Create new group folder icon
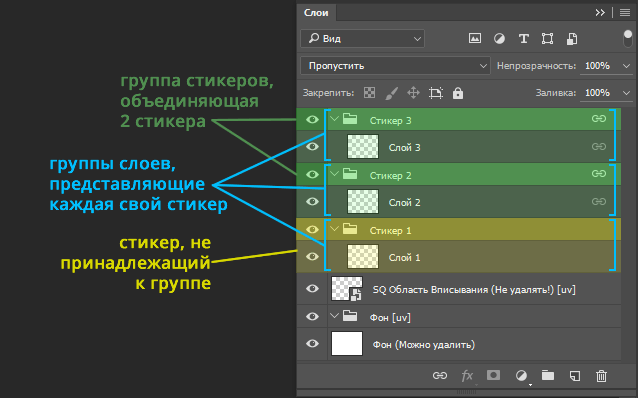This screenshot has height=398, width=638. (x=548, y=375)
